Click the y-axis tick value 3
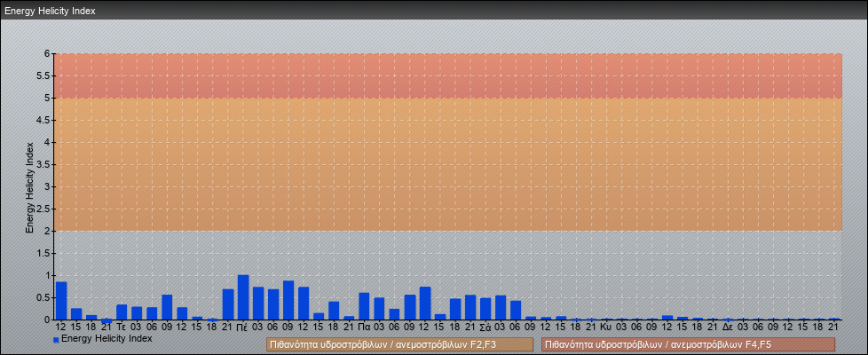 pyautogui.click(x=48, y=186)
